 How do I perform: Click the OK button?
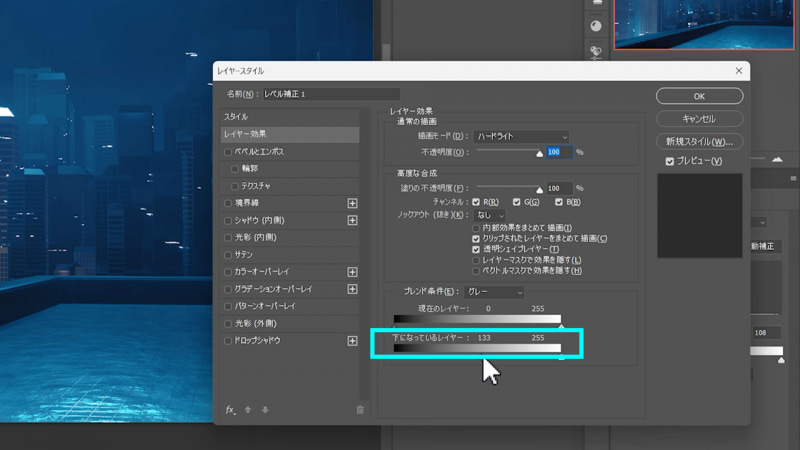click(x=699, y=96)
